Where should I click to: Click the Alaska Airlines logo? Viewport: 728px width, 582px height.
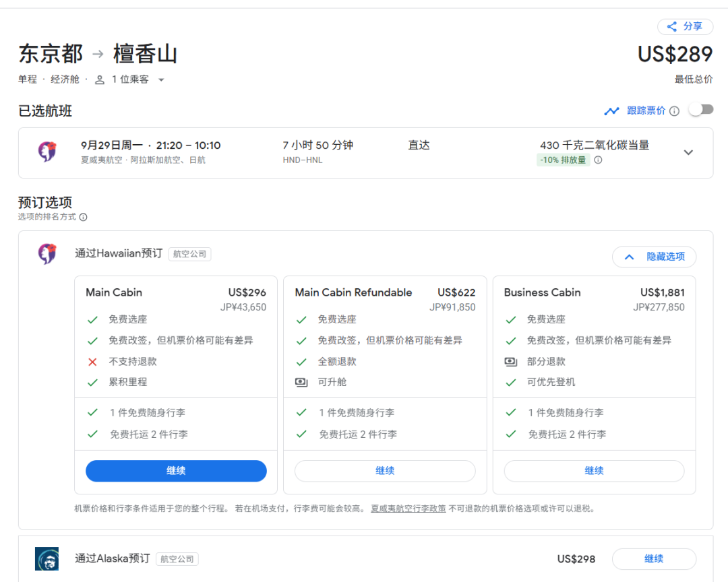pos(47,558)
